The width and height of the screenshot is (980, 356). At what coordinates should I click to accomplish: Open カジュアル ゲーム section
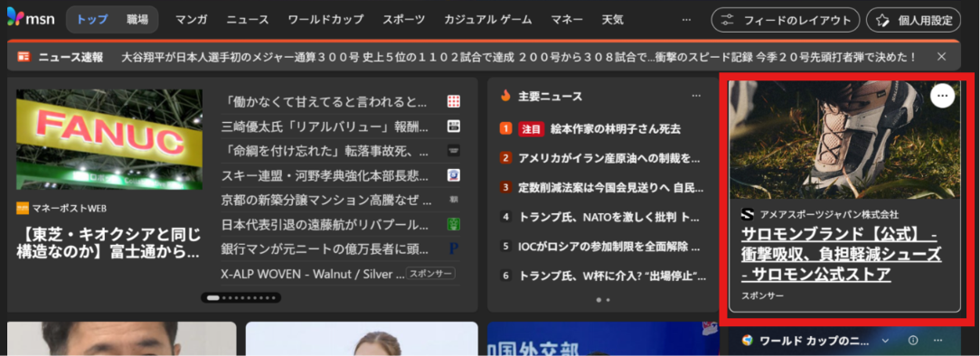(487, 19)
